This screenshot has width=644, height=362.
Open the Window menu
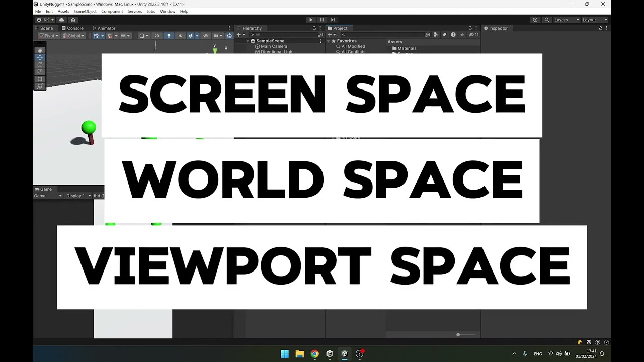[x=168, y=11]
